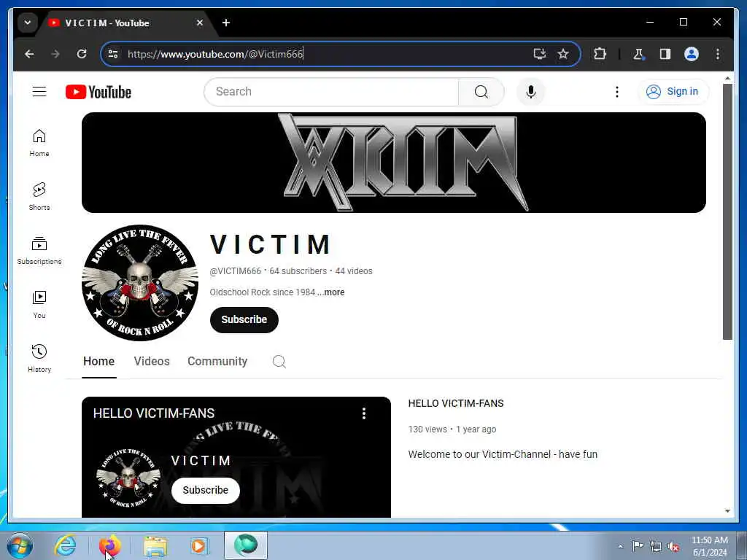
Task: Open the browser extensions puzzle icon
Action: (x=600, y=54)
